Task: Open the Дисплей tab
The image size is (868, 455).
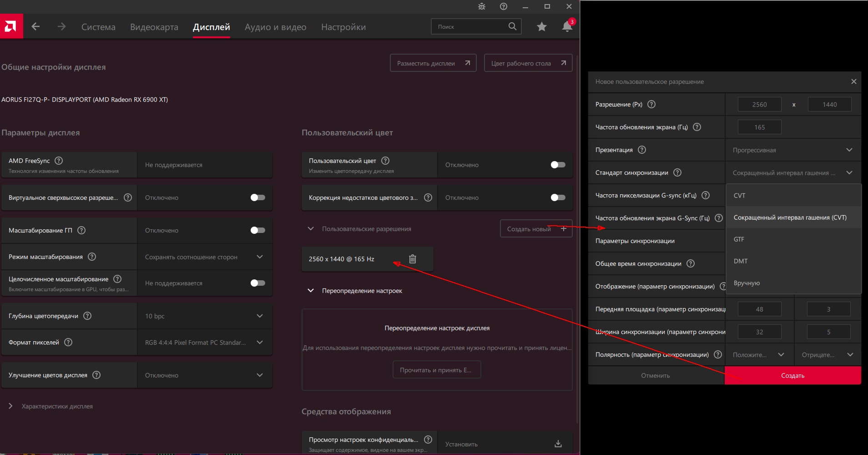Action: [x=212, y=27]
